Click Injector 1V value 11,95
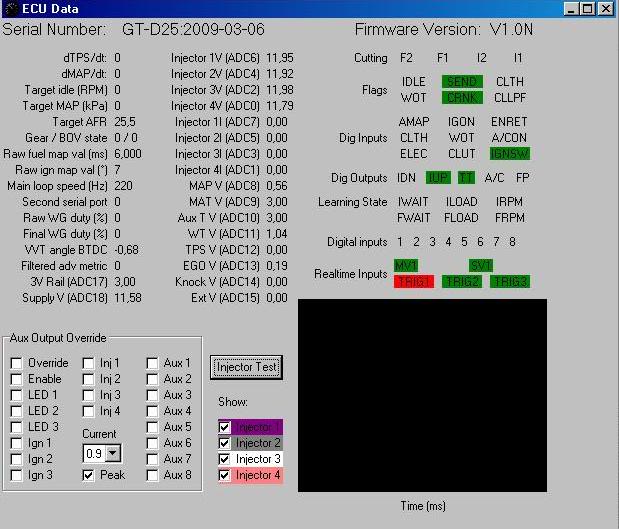 [x=280, y=58]
